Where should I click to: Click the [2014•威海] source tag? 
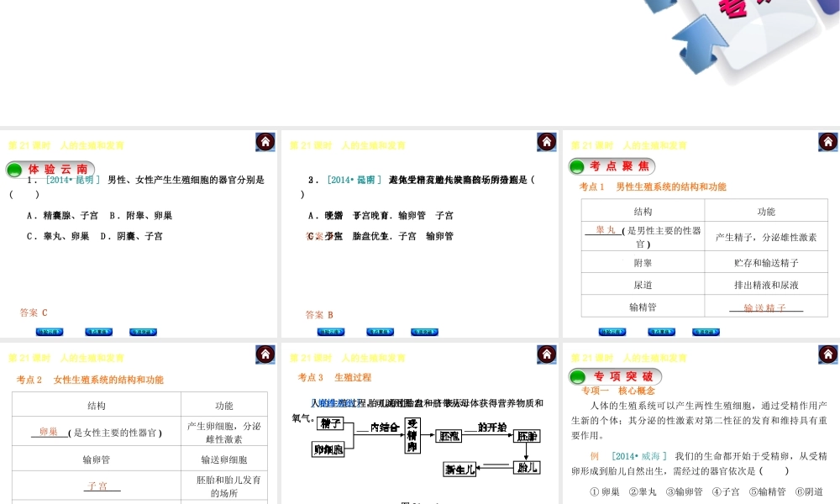pos(639,456)
